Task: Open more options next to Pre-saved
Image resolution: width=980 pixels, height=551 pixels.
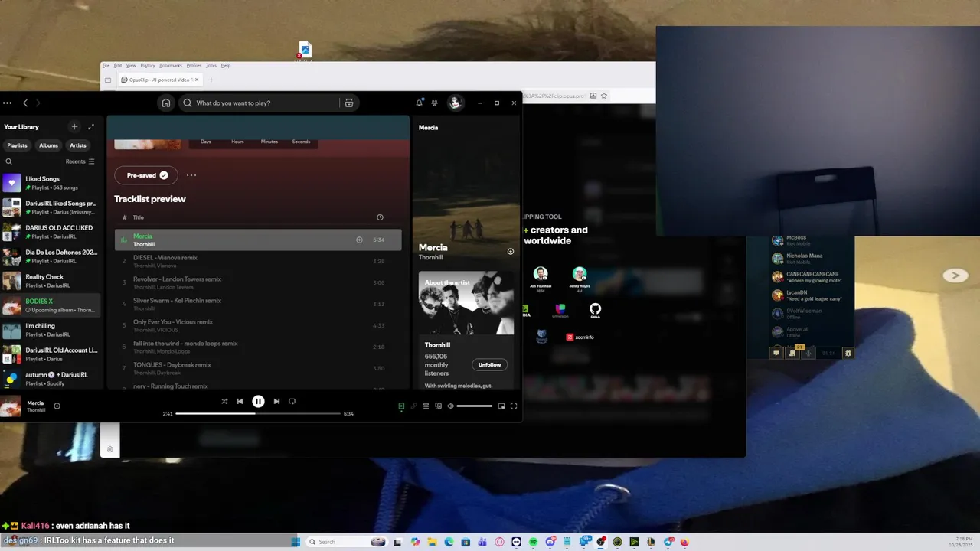Action: pyautogui.click(x=191, y=175)
